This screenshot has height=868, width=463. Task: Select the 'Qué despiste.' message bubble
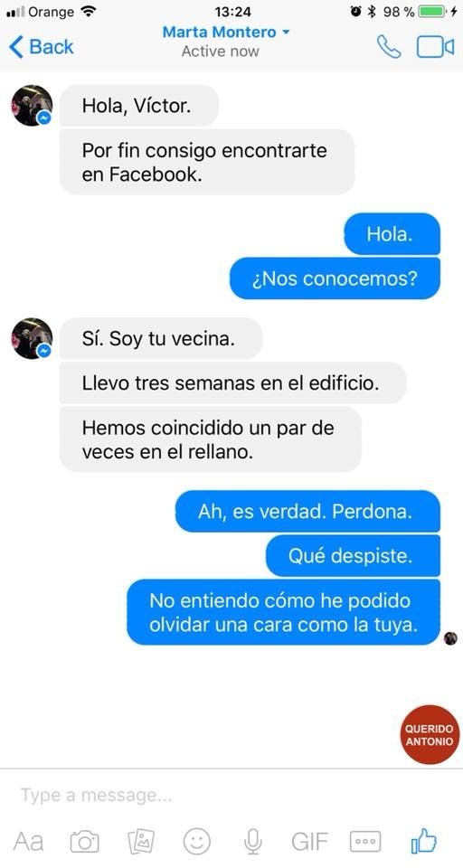[x=353, y=556]
